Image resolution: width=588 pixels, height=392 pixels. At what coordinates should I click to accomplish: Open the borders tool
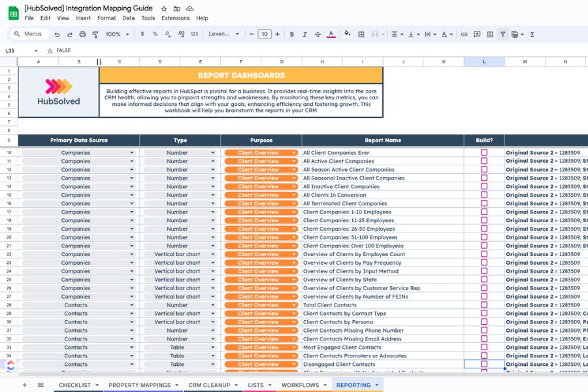click(x=361, y=34)
